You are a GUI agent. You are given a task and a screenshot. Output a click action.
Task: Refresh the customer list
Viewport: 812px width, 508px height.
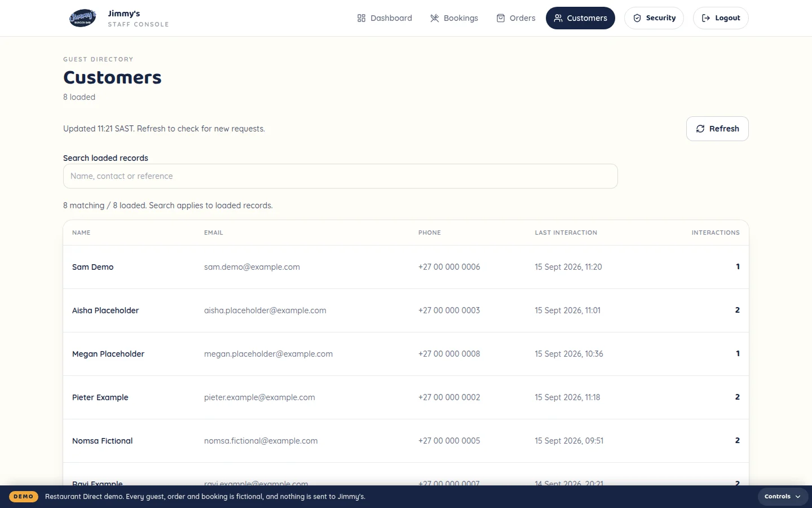pyautogui.click(x=717, y=129)
